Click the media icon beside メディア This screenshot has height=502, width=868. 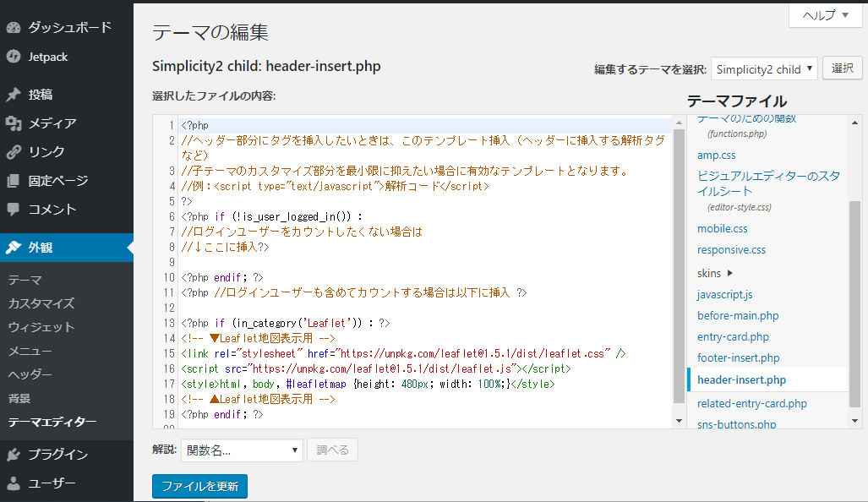tap(14, 123)
